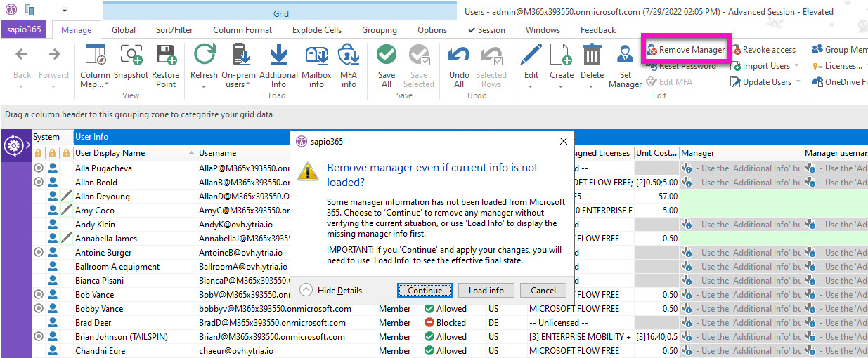
Task: Click the Blocked status for Brad Deer
Action: tap(445, 323)
